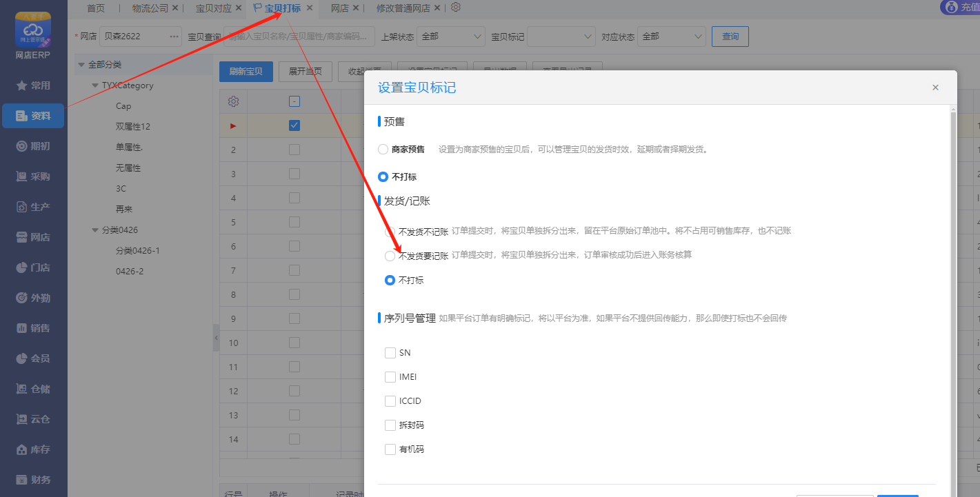Select the 不发货要记账 radio option
This screenshot has width=980, height=497.
click(x=390, y=256)
